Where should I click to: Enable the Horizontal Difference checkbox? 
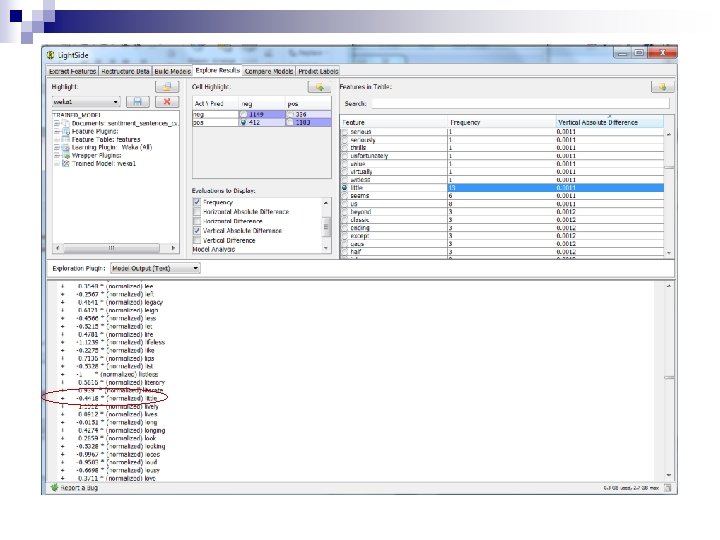(197, 221)
